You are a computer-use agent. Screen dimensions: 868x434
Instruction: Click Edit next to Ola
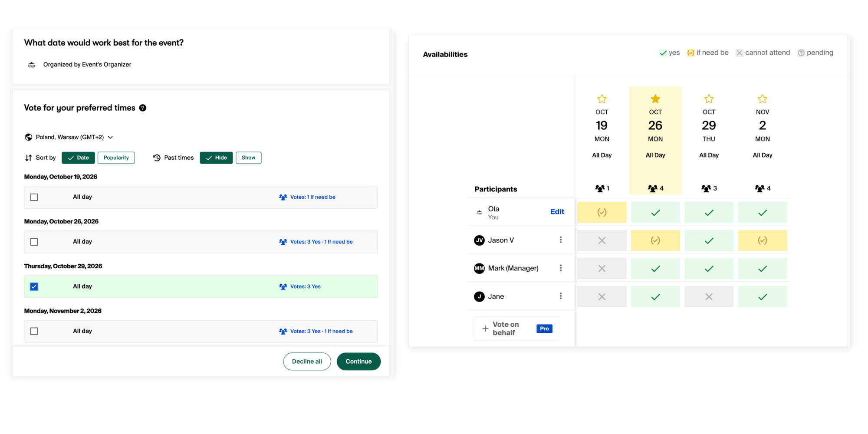557,212
